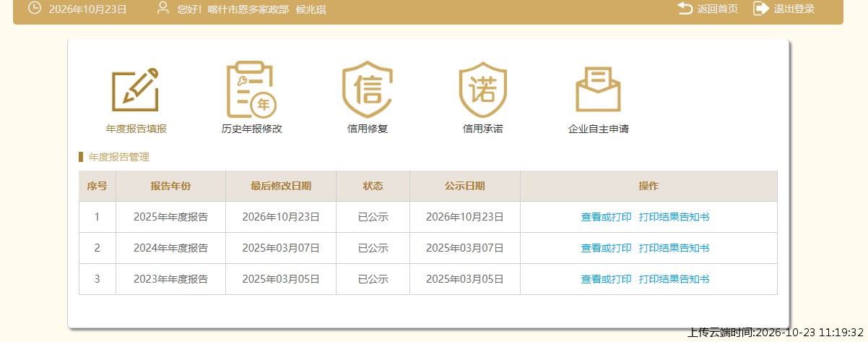This screenshot has height=342, width=868.
Task: Click the 2024年年度报告 cell
Action: point(170,248)
